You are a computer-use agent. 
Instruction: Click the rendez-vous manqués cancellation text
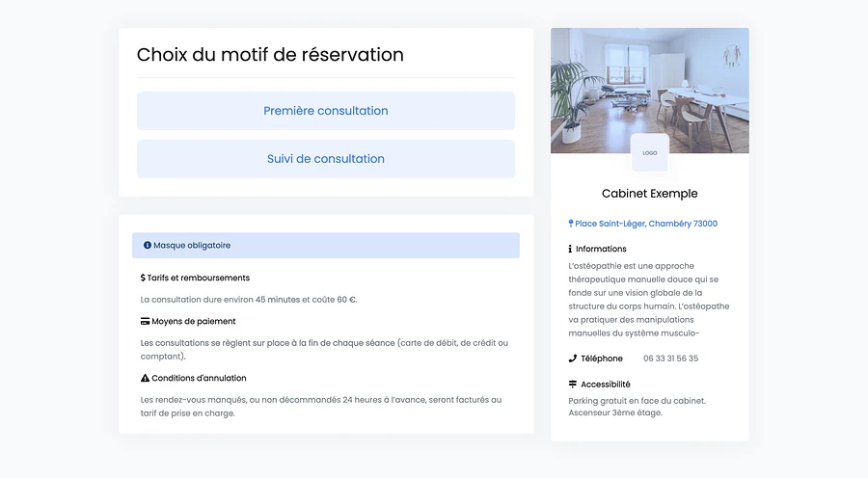coord(321,407)
